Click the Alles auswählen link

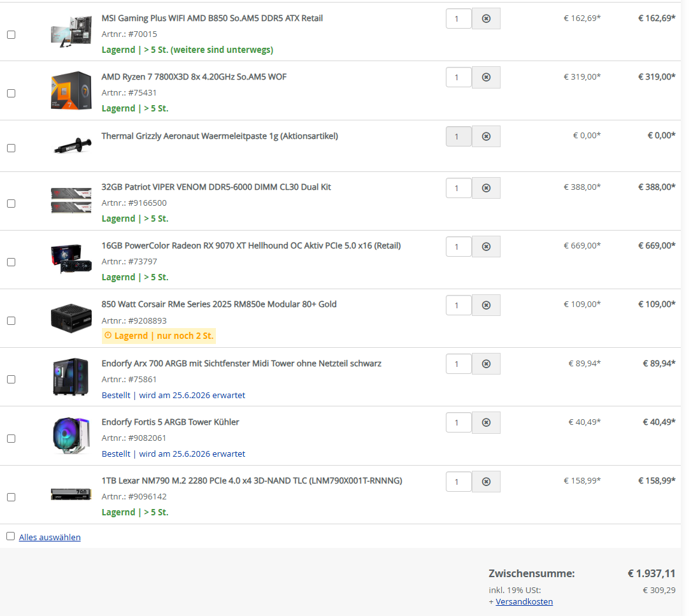pos(50,537)
